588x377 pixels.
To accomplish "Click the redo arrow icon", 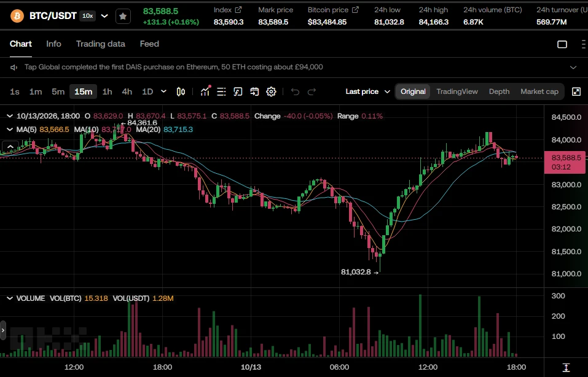I will (312, 91).
